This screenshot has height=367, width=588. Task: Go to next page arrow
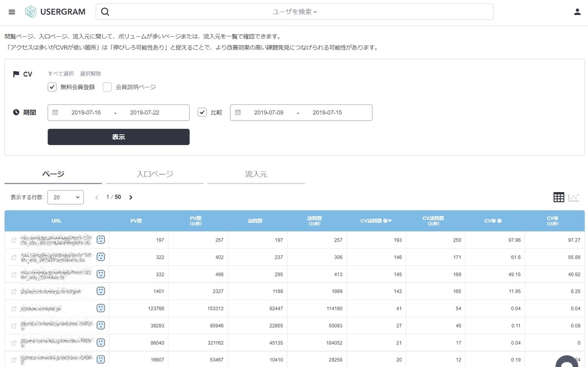(x=131, y=197)
